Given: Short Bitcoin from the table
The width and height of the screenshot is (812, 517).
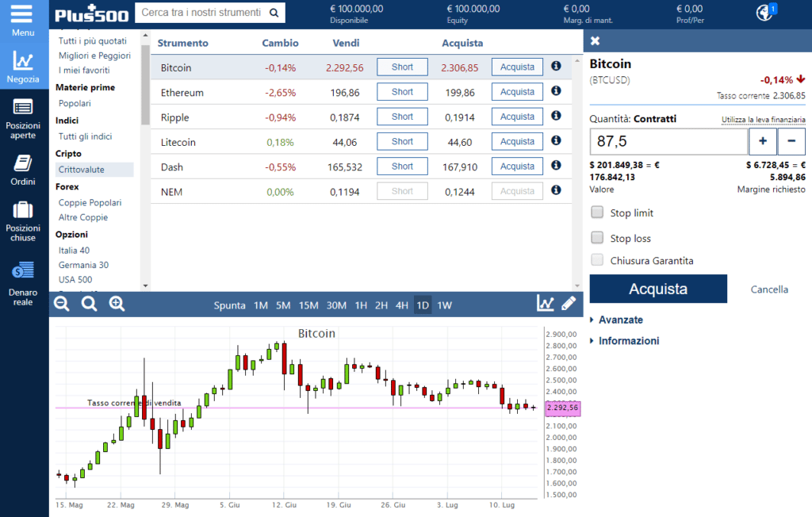Looking at the screenshot, I should tap(402, 67).
